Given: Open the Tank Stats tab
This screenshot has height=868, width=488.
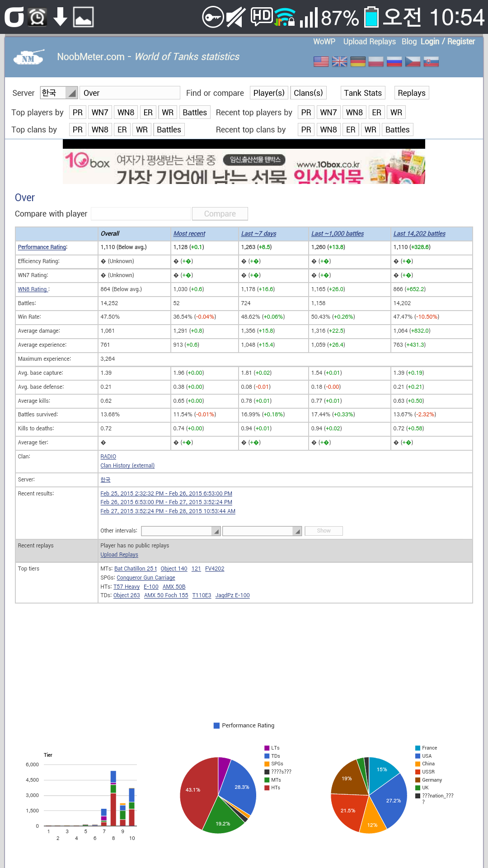Looking at the screenshot, I should tap(362, 93).
